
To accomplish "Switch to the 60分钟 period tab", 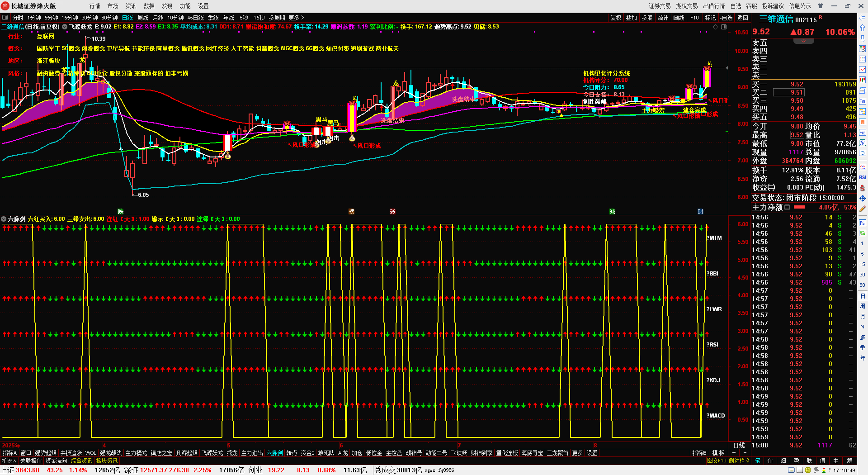I will coord(109,18).
